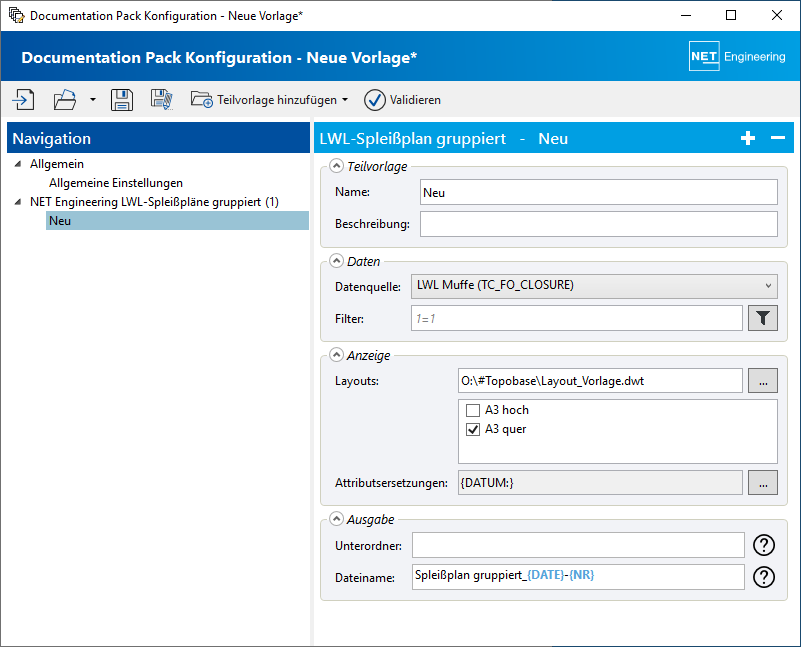Save the template with floppy disk icon
The image size is (801, 647).
tap(122, 100)
